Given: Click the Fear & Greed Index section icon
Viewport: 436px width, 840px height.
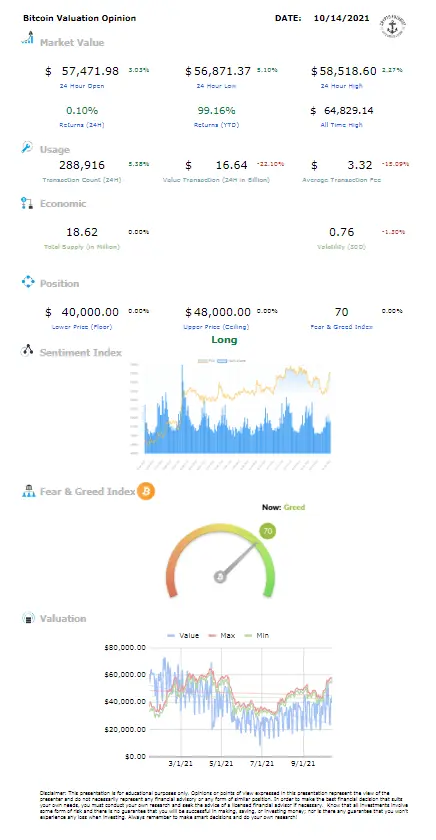Looking at the screenshot, I should tap(28, 491).
